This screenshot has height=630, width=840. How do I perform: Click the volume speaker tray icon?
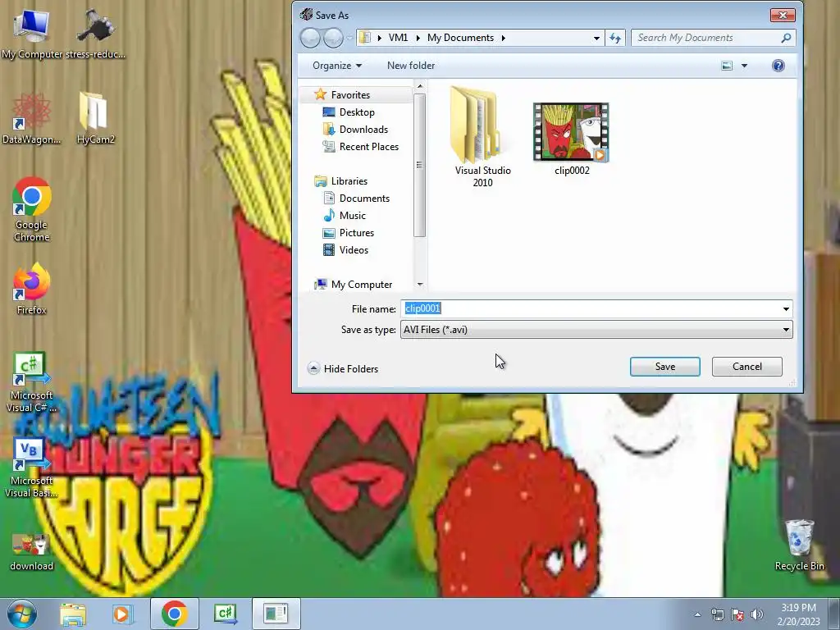click(x=756, y=614)
